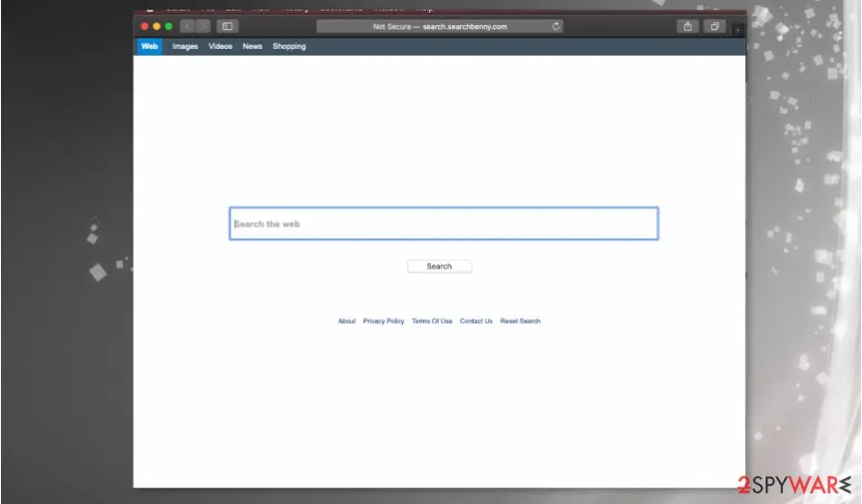
Task: Go back with Safari's back arrow
Action: click(x=187, y=26)
